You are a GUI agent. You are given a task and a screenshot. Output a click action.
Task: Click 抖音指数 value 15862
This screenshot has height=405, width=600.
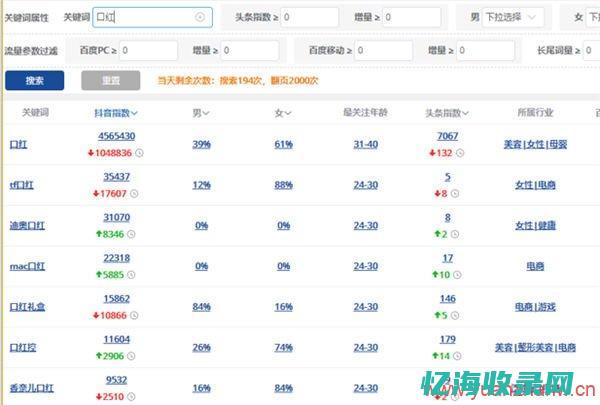tap(117, 299)
